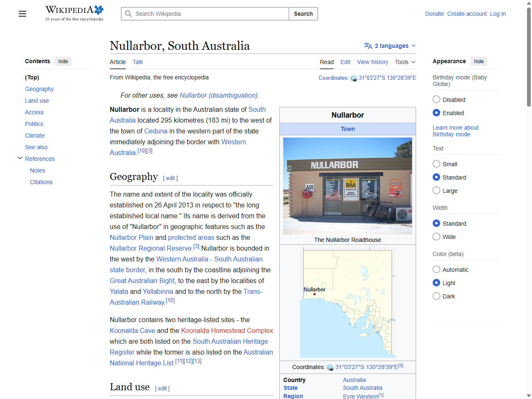Jump to Geography in contents
The image size is (532, 399).
click(39, 89)
